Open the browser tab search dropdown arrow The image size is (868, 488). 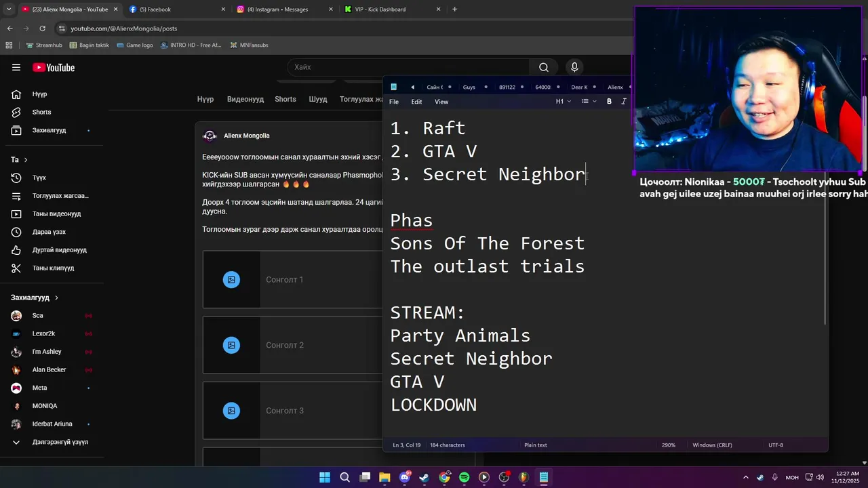coord(9,9)
